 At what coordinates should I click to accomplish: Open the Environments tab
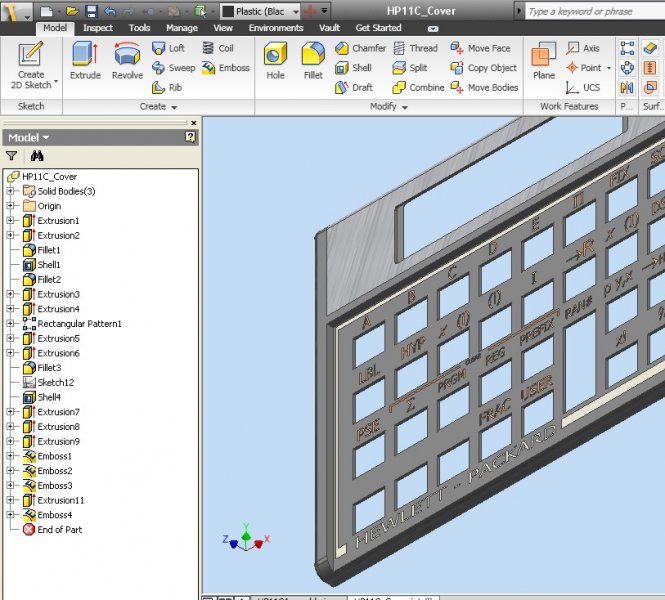tap(276, 28)
